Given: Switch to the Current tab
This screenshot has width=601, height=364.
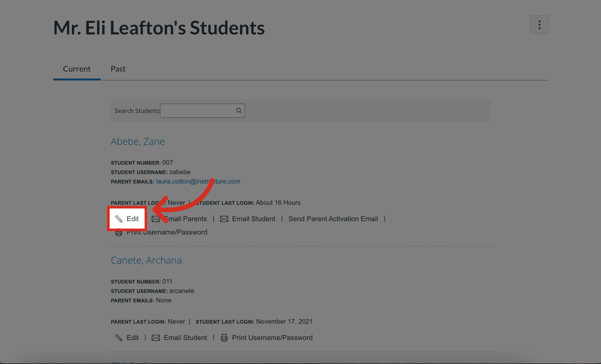Looking at the screenshot, I should tap(77, 69).
